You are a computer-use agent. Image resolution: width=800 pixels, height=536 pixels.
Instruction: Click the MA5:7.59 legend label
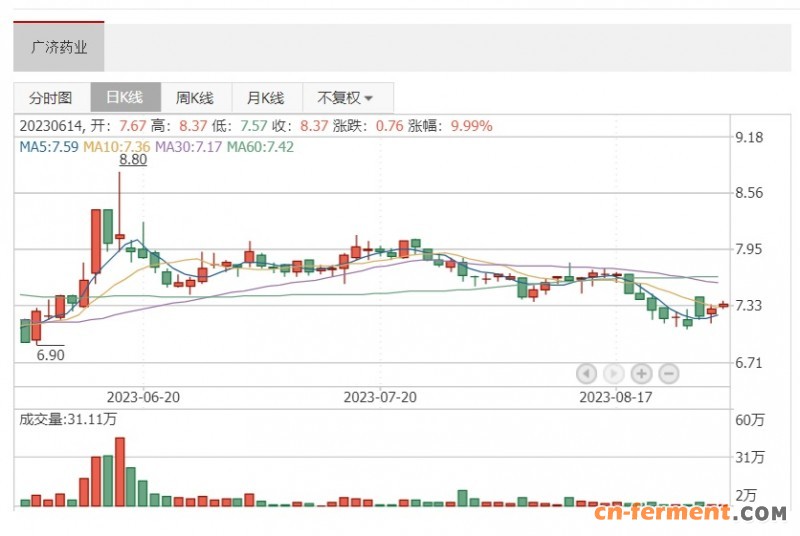point(50,146)
